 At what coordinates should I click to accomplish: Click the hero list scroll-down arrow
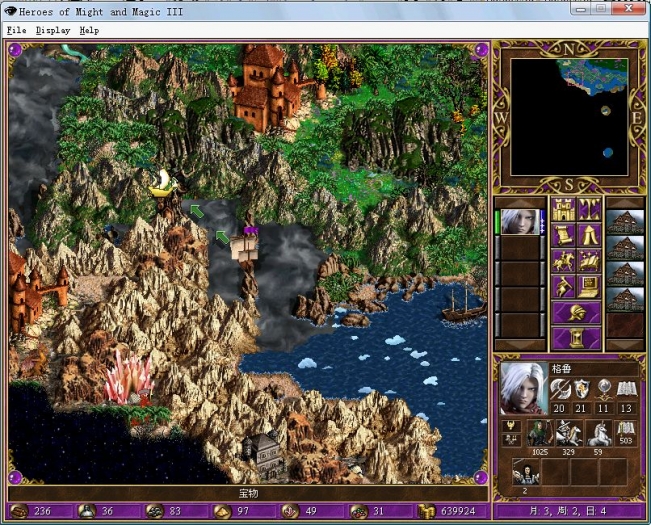[520, 345]
